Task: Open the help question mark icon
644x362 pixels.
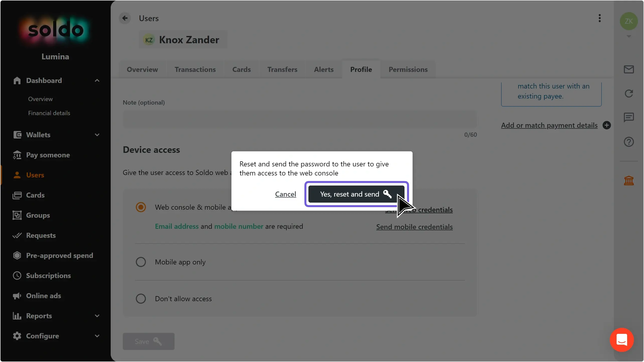Action: pos(629,142)
